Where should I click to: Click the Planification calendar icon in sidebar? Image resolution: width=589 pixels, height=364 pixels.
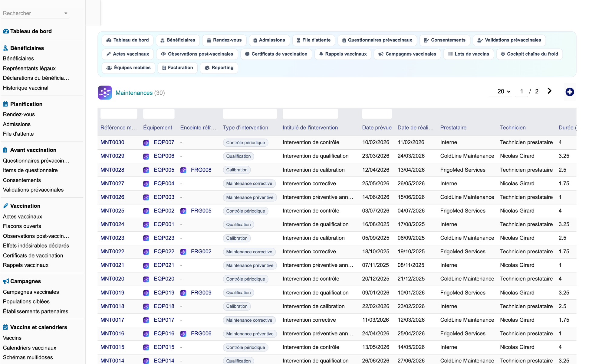pos(5,104)
